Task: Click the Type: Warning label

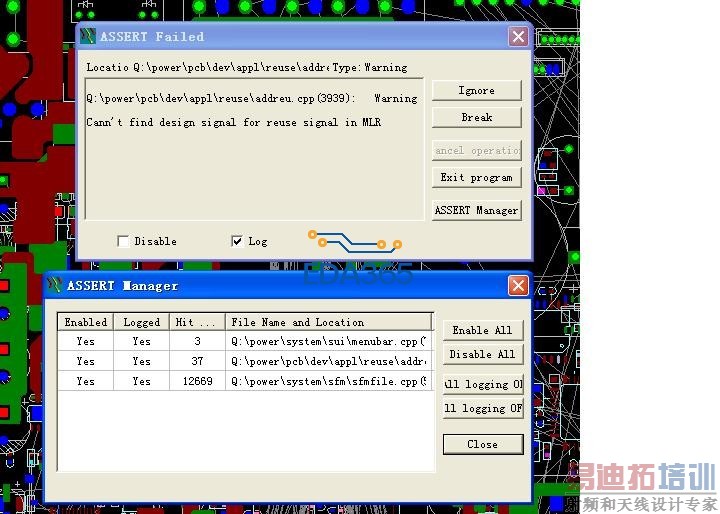Action: (370, 68)
